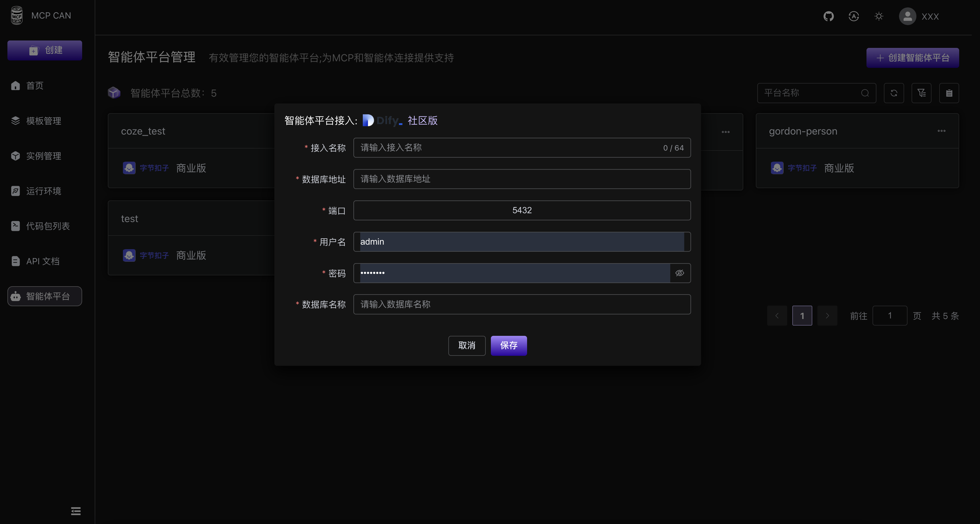Refresh the platform list
Viewport: 980px width, 524px height.
click(894, 93)
